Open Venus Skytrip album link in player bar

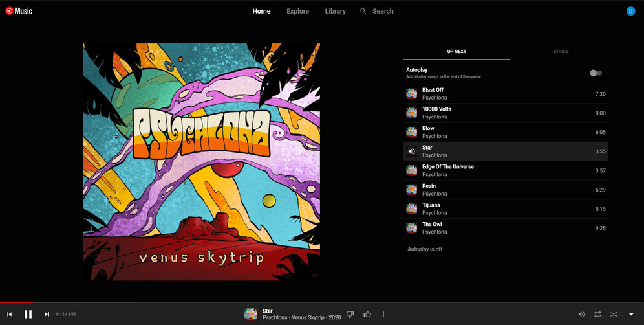click(308, 318)
